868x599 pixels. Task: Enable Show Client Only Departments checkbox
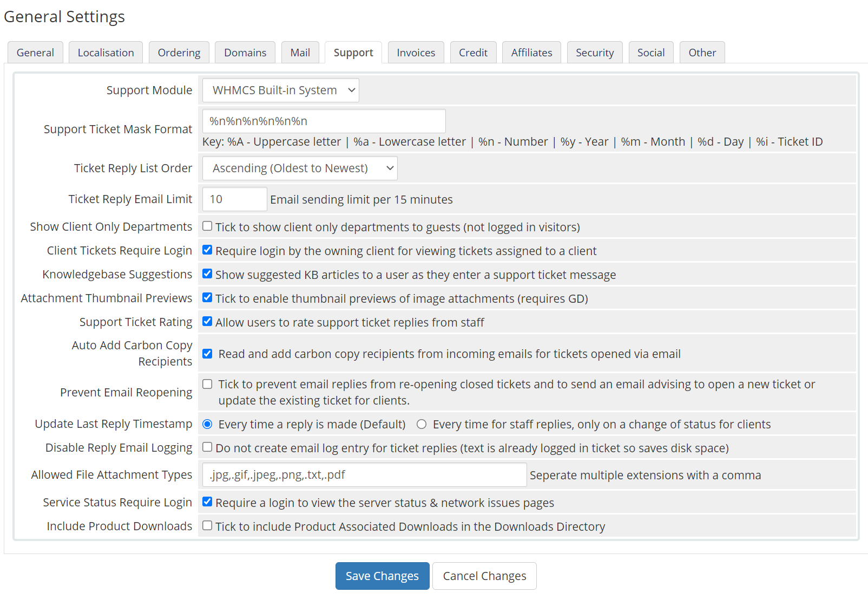click(207, 226)
